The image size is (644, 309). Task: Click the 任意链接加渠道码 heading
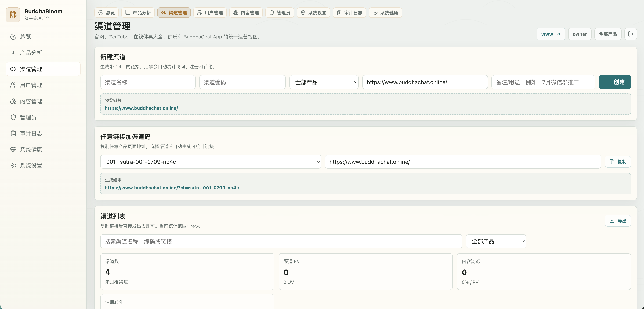[x=125, y=137]
